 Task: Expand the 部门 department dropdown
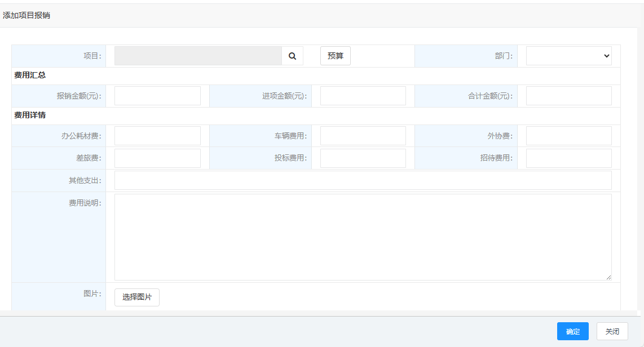pyautogui.click(x=568, y=56)
